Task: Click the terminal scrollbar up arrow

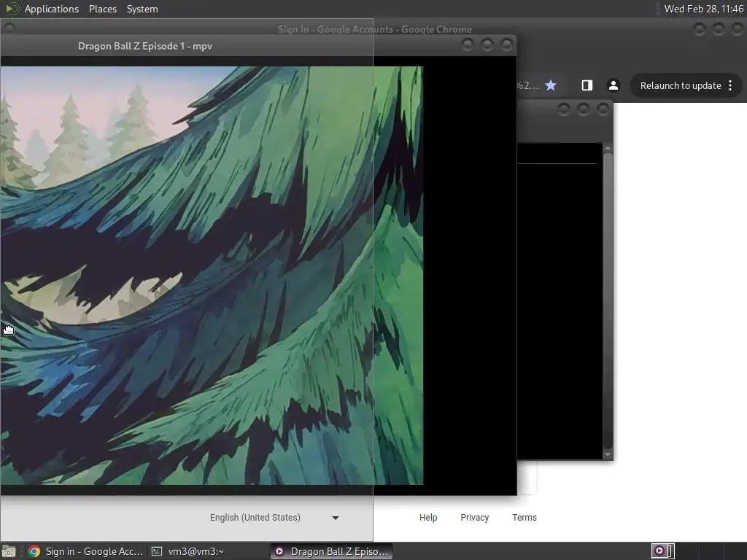Action: (x=608, y=148)
